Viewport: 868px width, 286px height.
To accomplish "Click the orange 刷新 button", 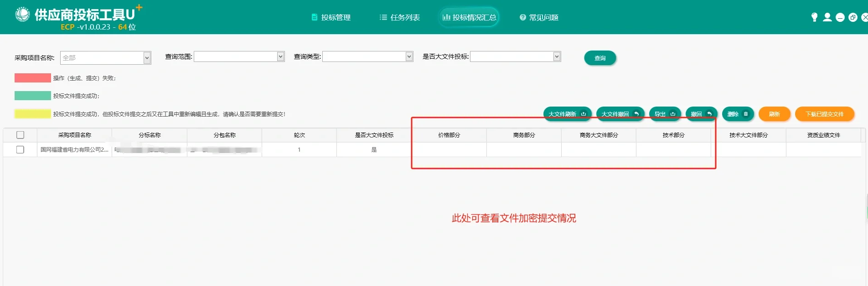I will click(774, 114).
